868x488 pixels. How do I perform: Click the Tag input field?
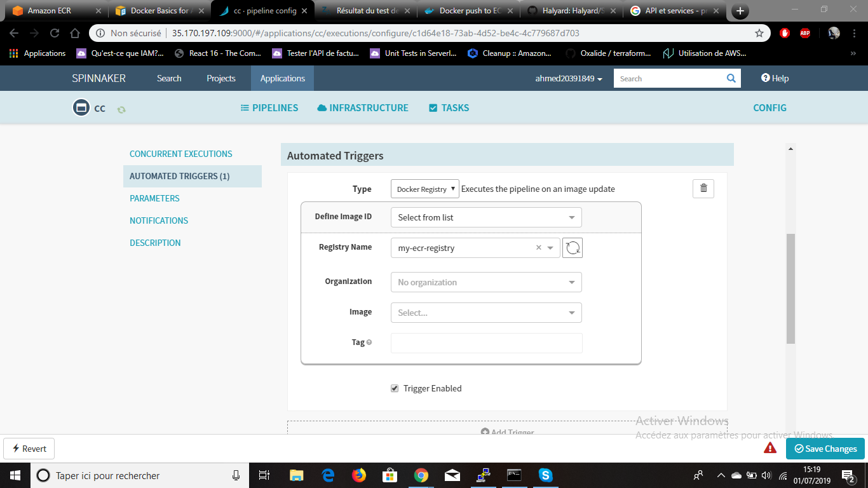(486, 342)
